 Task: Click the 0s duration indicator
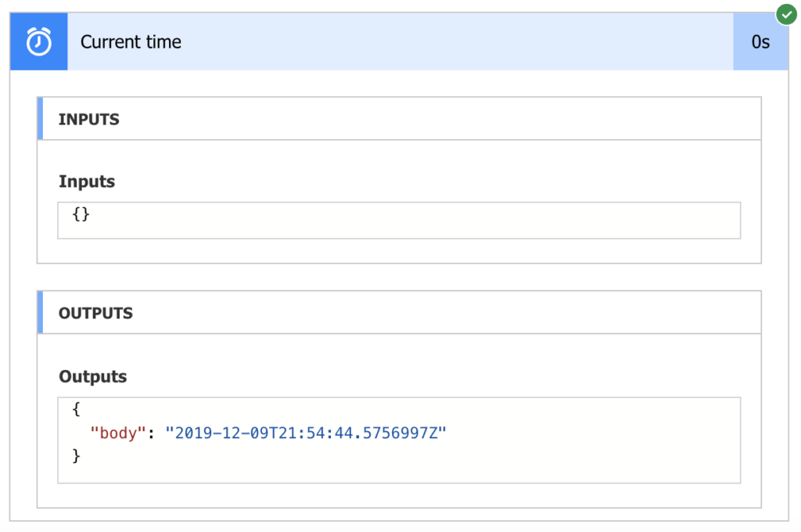[760, 41]
